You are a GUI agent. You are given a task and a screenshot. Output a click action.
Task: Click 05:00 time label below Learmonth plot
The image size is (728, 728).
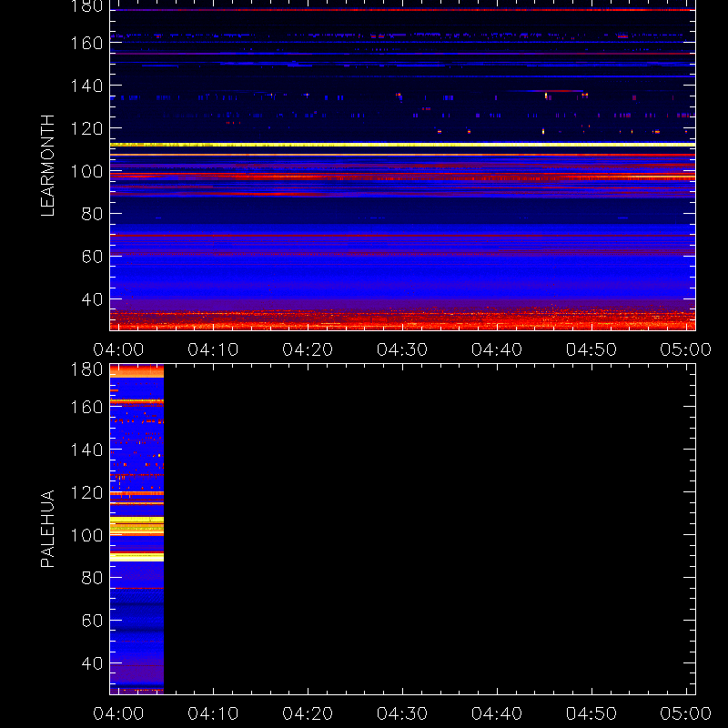tap(686, 349)
